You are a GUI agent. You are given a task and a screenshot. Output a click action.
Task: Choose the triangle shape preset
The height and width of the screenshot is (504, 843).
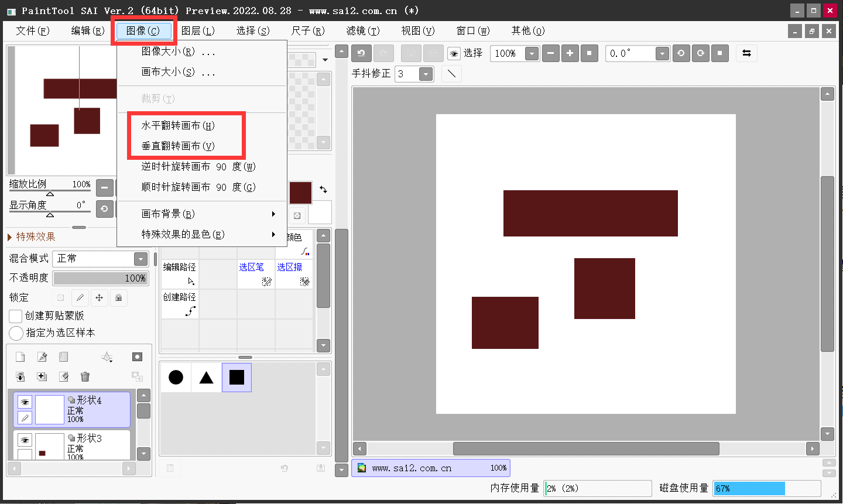coord(206,378)
